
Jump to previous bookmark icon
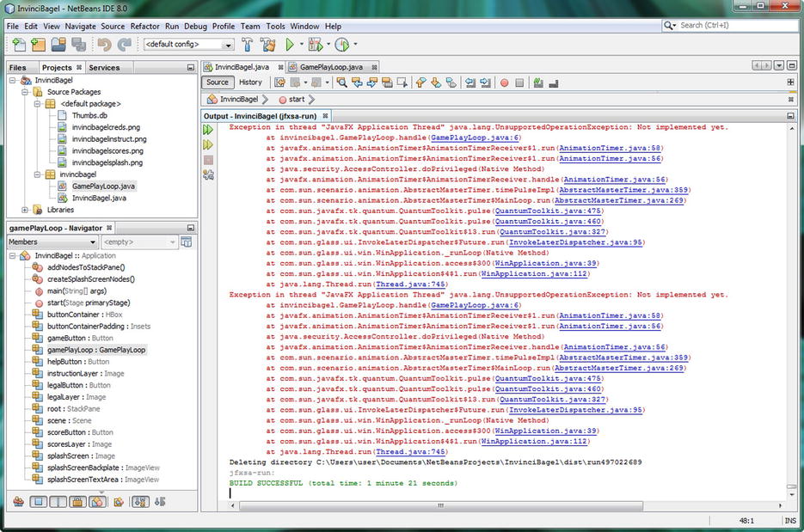click(420, 83)
